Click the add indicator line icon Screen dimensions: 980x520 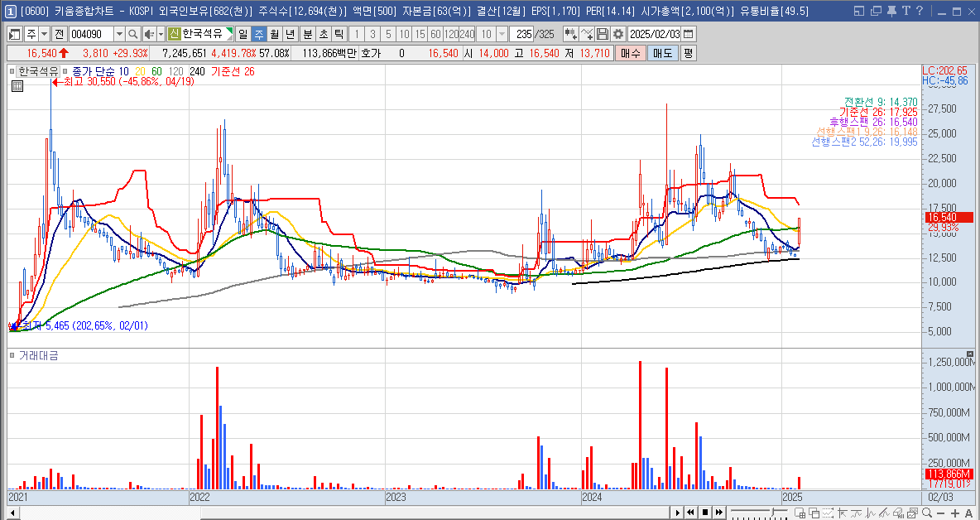click(x=586, y=34)
